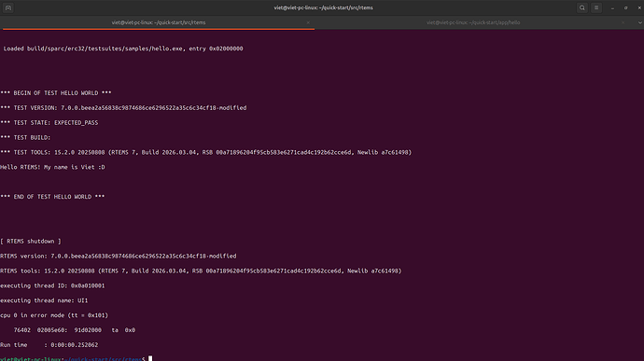Click the '*** TEST VERSION' line
The image size is (644, 361).
pos(123,107)
